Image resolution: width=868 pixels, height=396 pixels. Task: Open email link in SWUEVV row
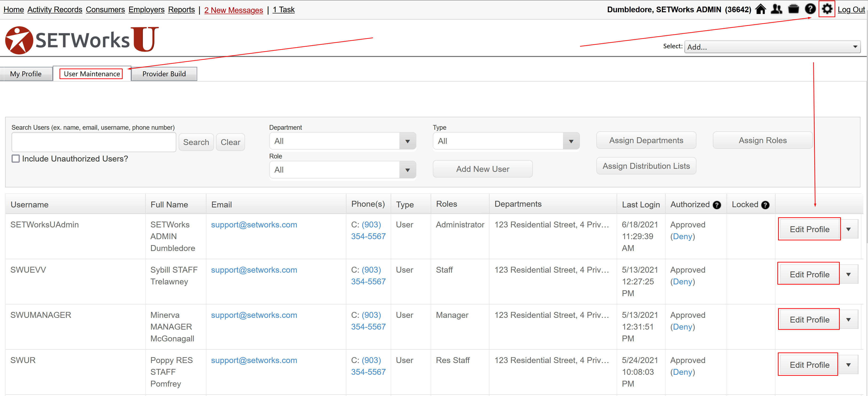pos(254,270)
